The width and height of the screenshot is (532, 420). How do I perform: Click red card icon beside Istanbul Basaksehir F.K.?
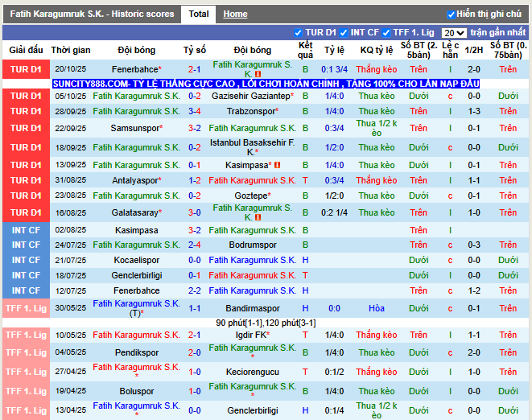(258, 153)
